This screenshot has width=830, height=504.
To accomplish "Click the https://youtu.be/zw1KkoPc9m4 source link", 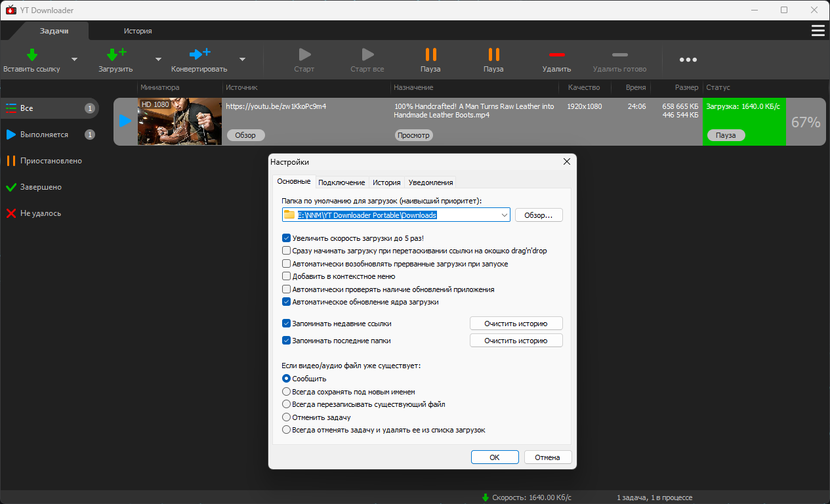I will (x=276, y=106).
